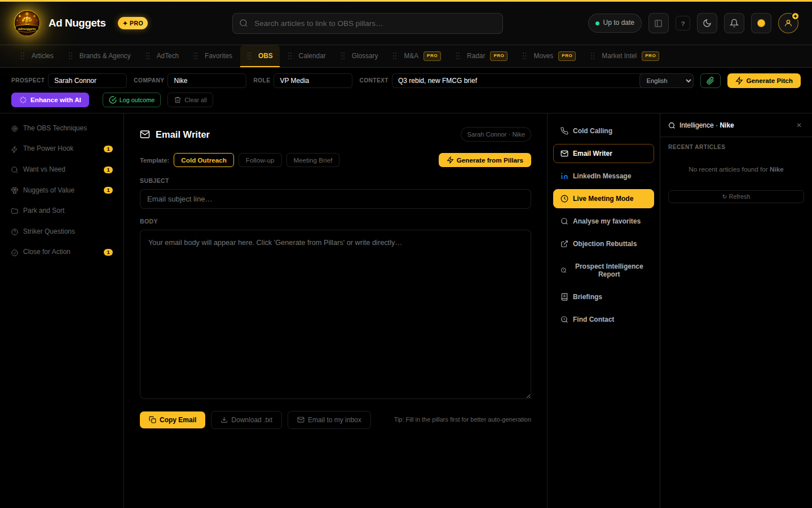Open the Moves PRO tab

tap(549, 56)
